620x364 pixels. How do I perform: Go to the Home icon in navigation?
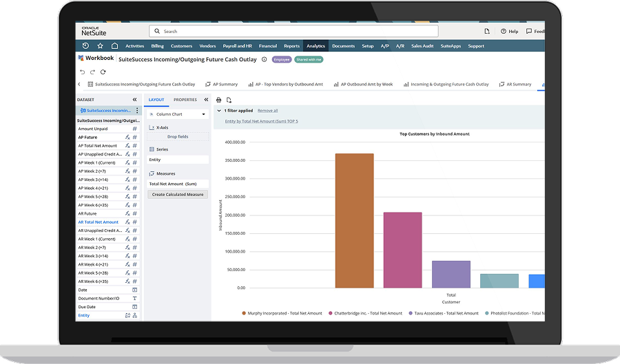tap(114, 46)
